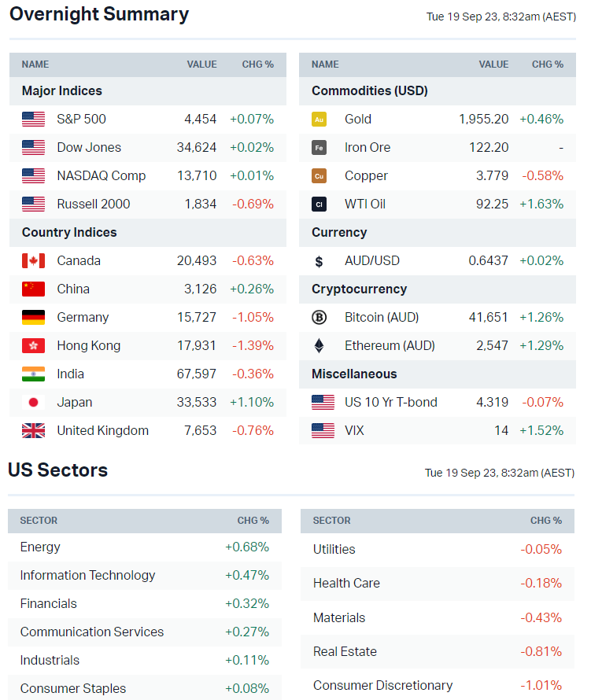Open the S&P 500 index link
Image resolution: width=591 pixels, height=700 pixels.
click(x=81, y=120)
